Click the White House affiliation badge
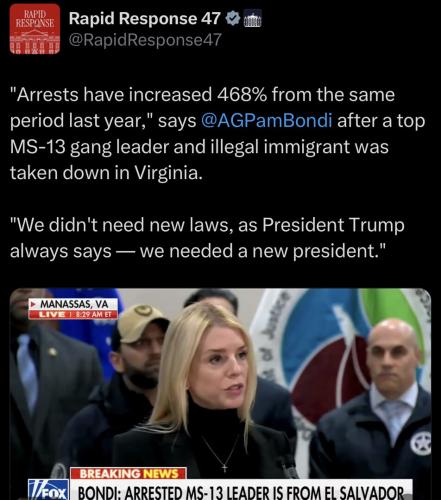 pyautogui.click(x=253, y=19)
